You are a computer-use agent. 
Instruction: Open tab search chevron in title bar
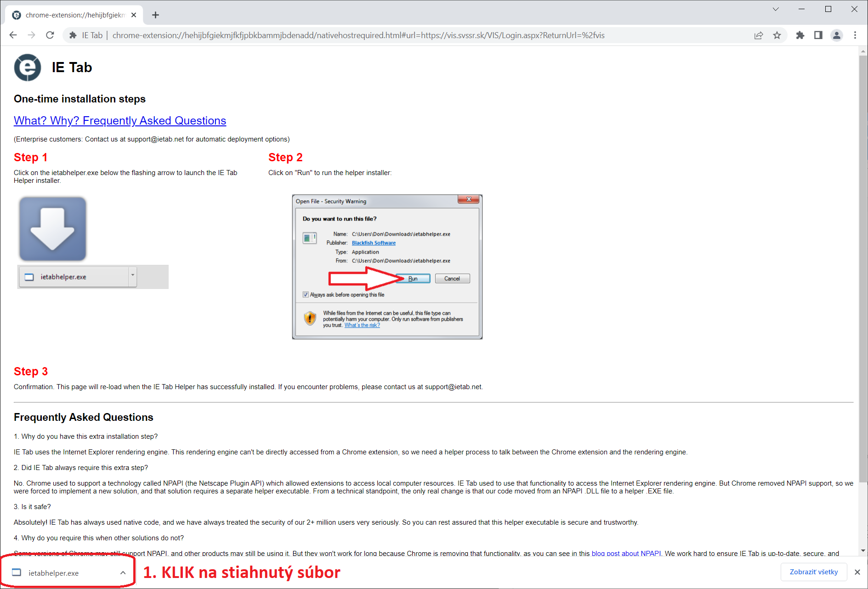pyautogui.click(x=776, y=9)
